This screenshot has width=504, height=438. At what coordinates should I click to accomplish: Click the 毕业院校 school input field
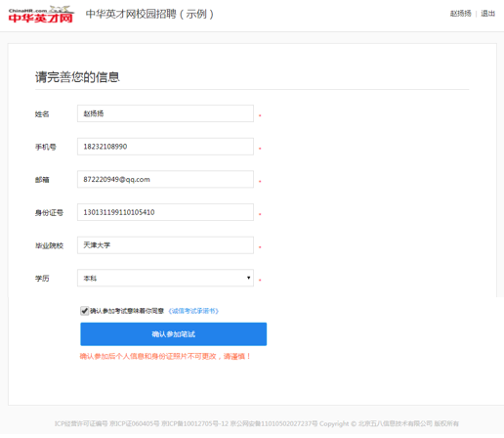pos(165,245)
